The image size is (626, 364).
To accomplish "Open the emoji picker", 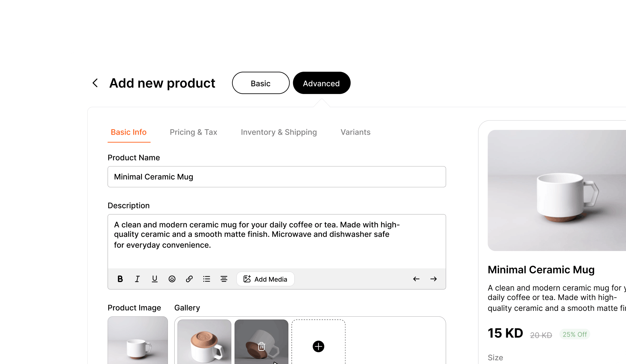I will (172, 279).
